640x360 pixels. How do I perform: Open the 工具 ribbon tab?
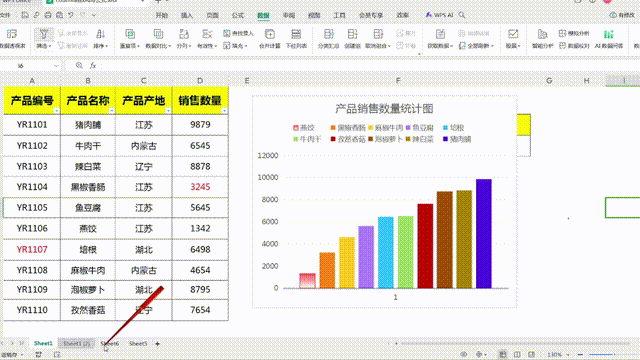click(340, 15)
